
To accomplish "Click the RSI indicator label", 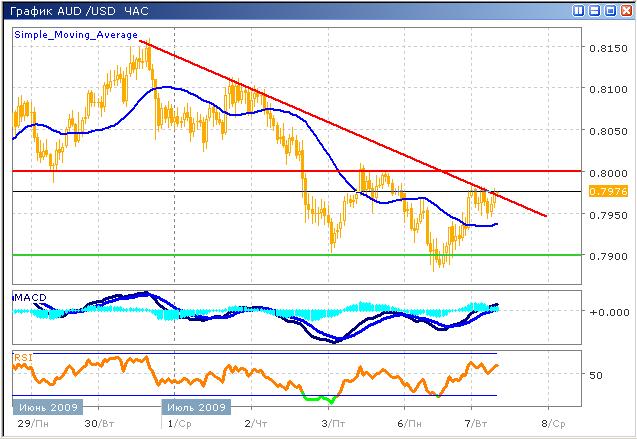I will tap(22, 355).
